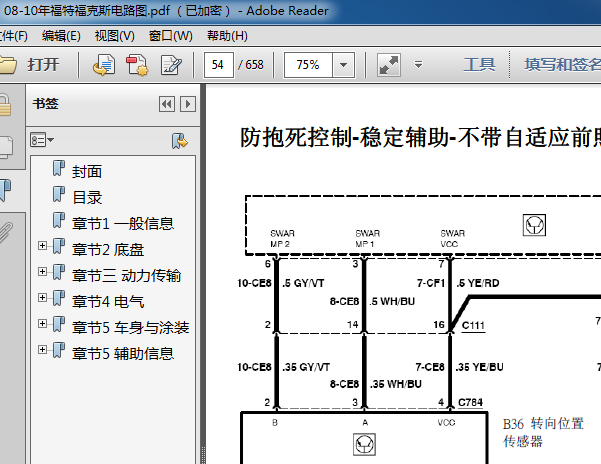Select the page number field showing 54
Screen dimensions: 601x464
[218, 65]
